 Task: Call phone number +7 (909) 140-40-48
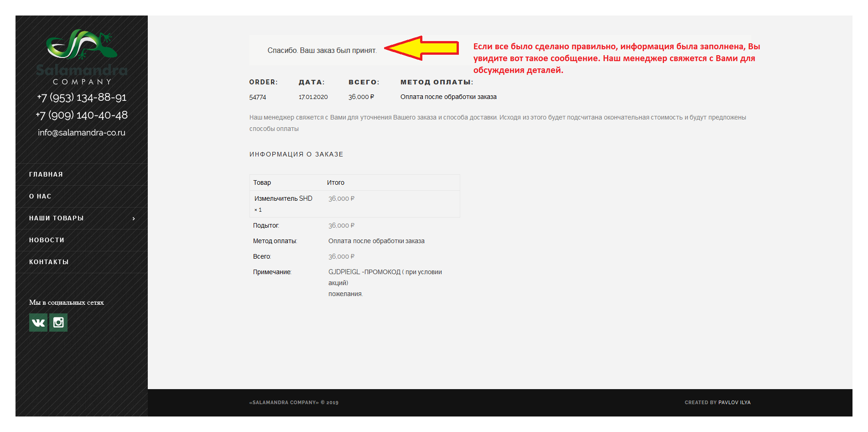coord(82,115)
